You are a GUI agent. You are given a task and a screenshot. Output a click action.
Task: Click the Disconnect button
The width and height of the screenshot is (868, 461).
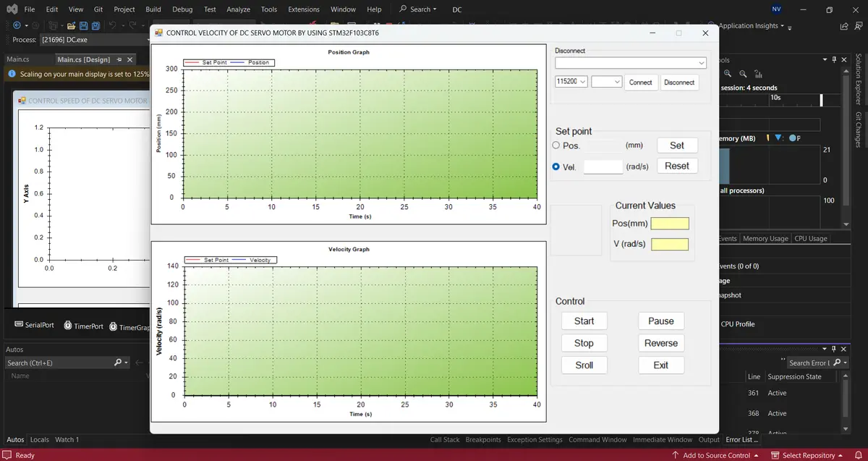(x=679, y=83)
